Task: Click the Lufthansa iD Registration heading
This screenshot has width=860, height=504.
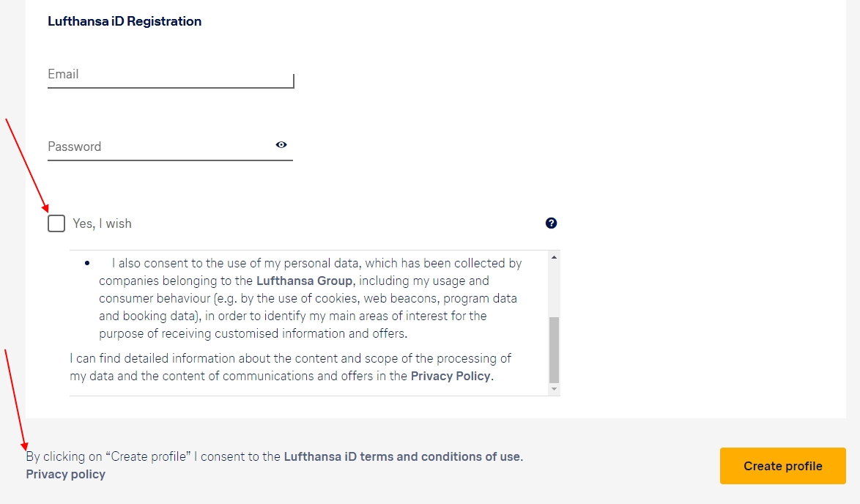Action: click(x=125, y=21)
